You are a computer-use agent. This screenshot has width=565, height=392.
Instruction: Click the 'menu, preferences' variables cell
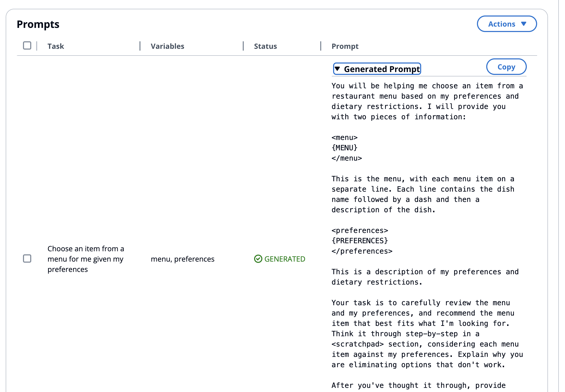[183, 259]
